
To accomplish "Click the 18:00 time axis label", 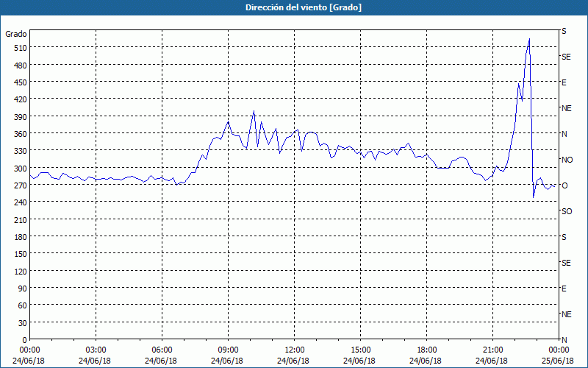I will point(427,350).
